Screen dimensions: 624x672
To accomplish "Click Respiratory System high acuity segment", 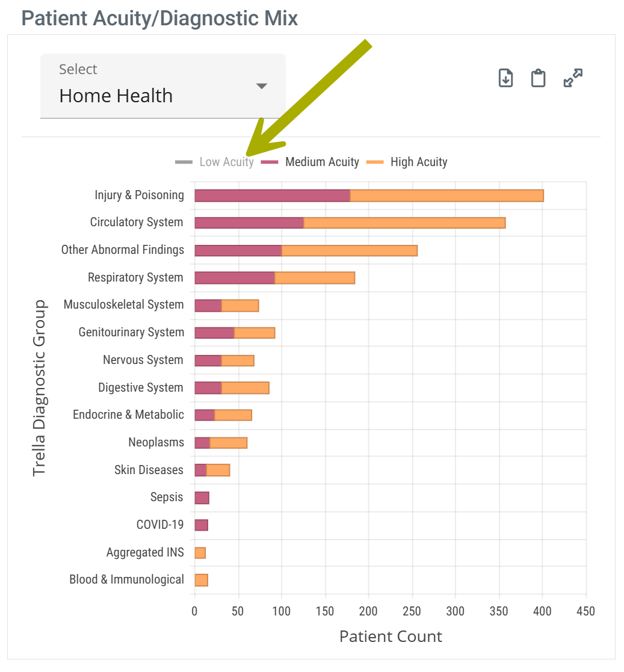I will tap(315, 278).
